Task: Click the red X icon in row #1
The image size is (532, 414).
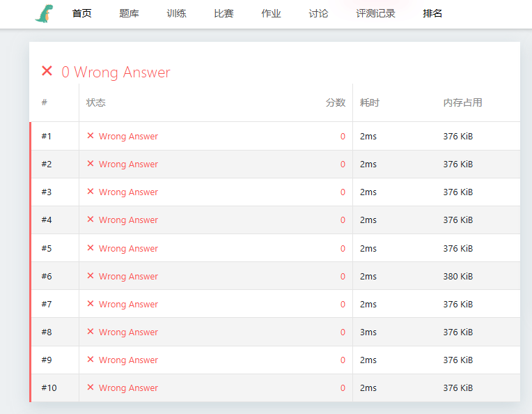Action: click(91, 136)
